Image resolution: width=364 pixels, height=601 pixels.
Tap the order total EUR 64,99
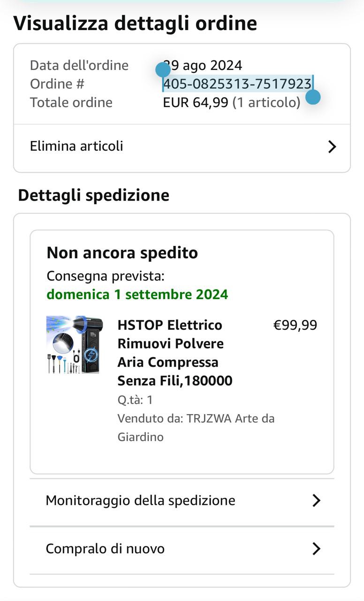pos(196,102)
